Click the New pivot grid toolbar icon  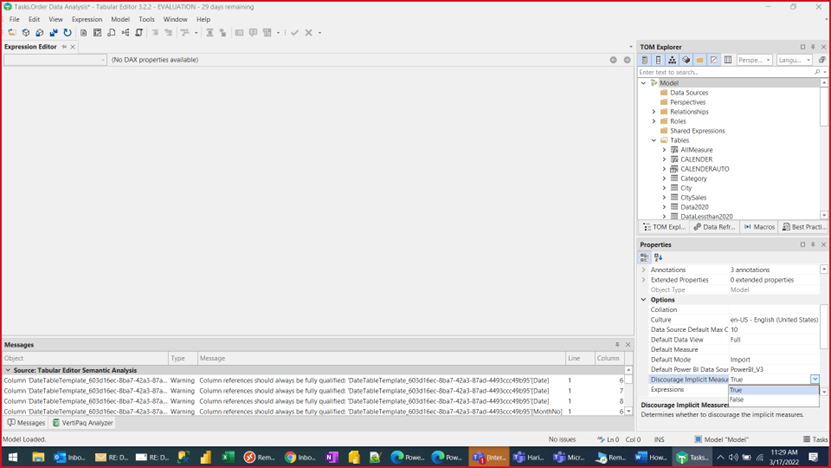coord(97,33)
